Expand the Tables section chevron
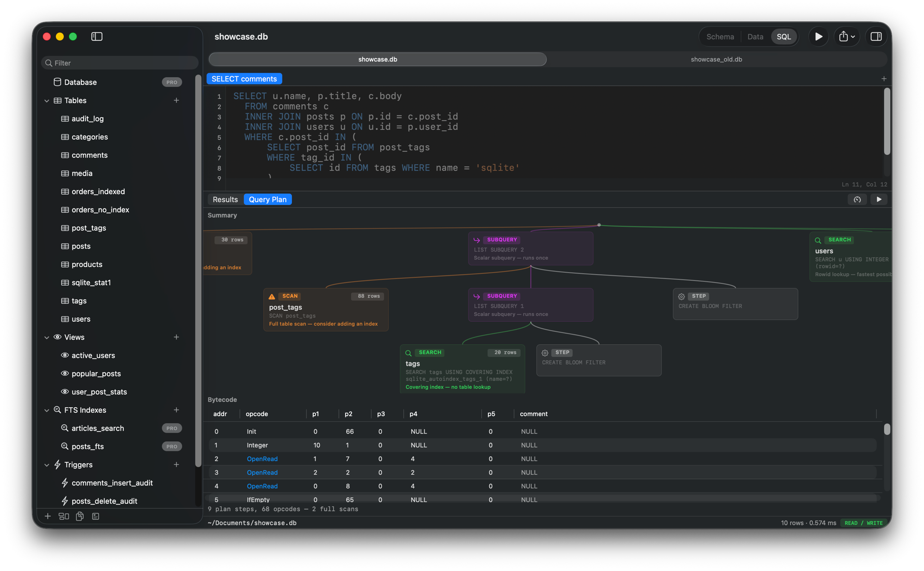The image size is (924, 571). tap(47, 100)
